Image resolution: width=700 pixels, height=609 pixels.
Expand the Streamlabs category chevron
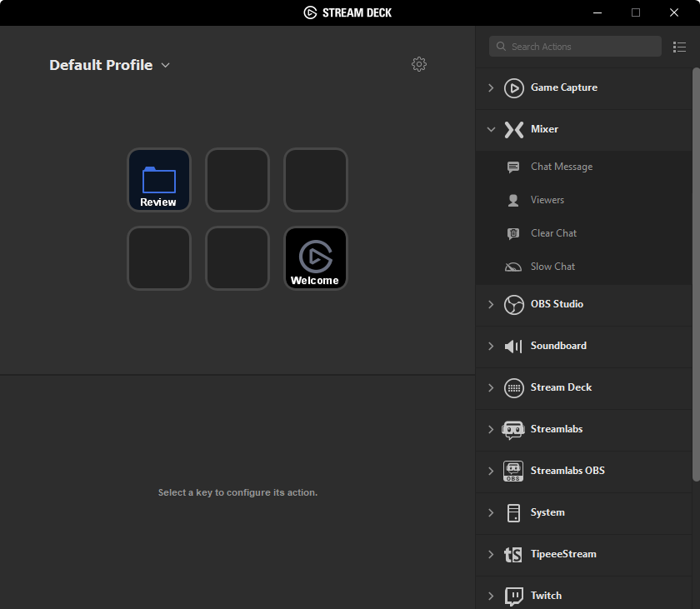click(491, 430)
